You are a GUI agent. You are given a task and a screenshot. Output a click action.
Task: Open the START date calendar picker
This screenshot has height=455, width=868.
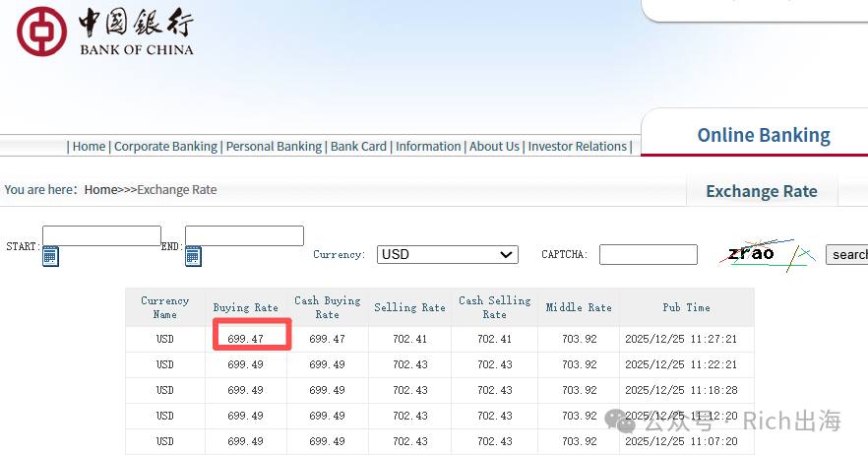click(x=50, y=257)
